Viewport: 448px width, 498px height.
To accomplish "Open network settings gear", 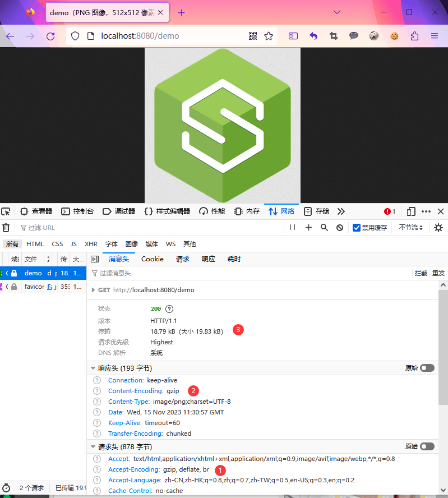I will coord(438,228).
